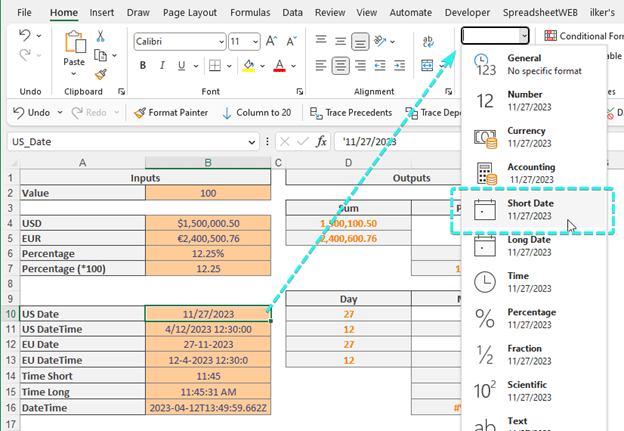Click the Wrap Text icon
This screenshot has width=624, height=431.
428,41
